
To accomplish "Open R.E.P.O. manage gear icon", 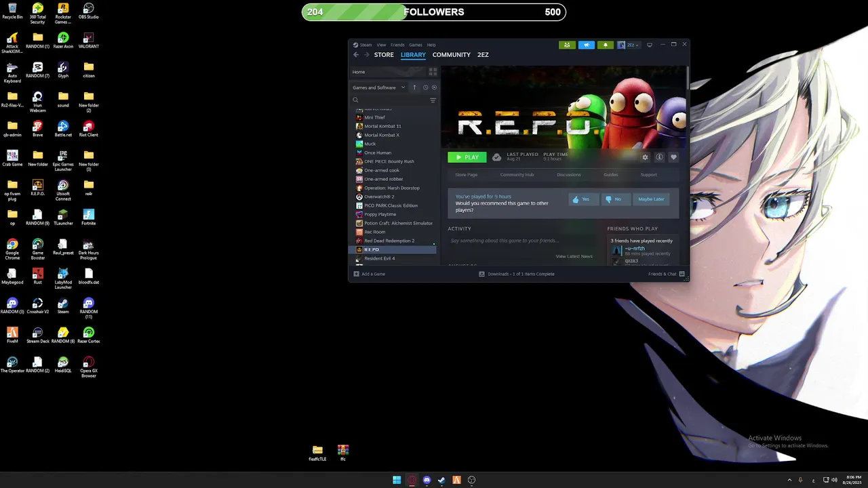I will tap(645, 157).
